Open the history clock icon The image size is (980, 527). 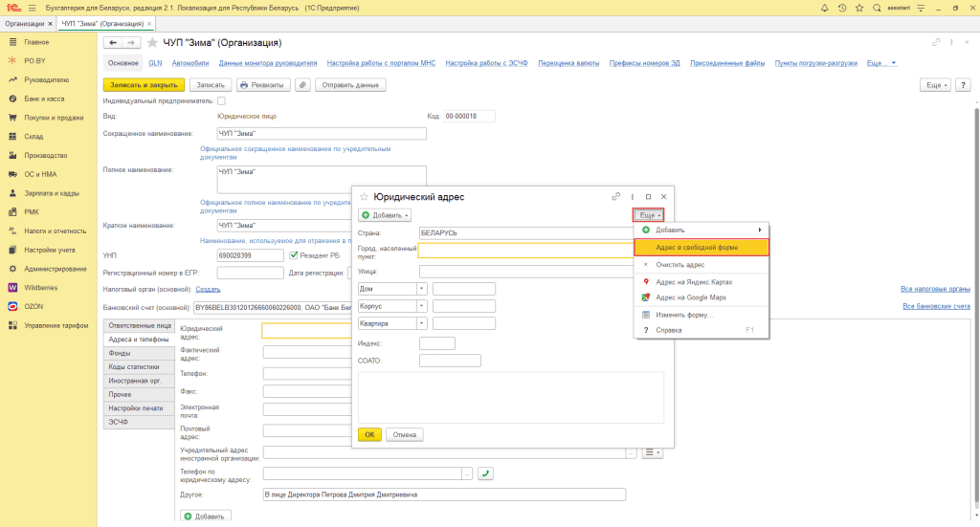tap(841, 8)
